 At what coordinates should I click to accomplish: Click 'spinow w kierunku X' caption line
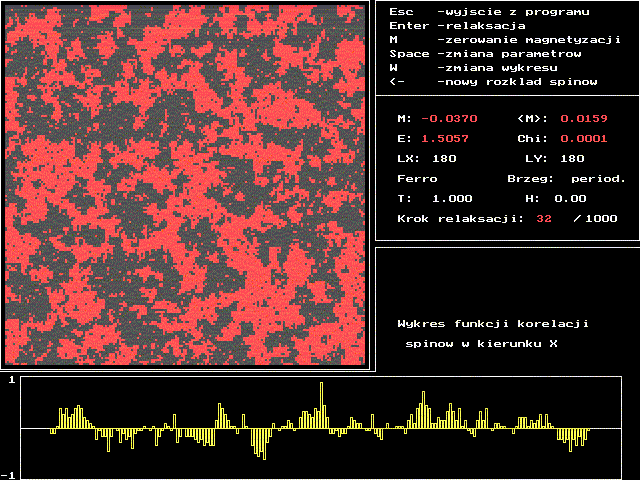point(481,344)
